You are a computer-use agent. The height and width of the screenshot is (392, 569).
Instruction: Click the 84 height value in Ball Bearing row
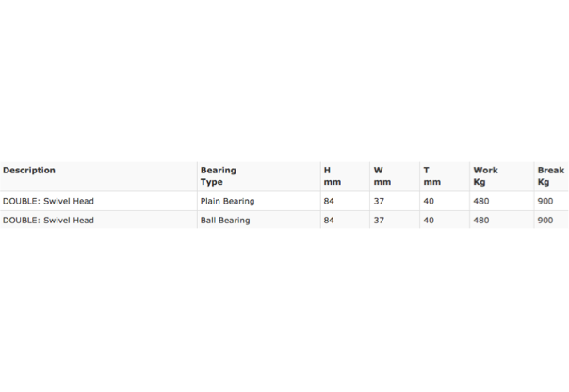click(329, 220)
